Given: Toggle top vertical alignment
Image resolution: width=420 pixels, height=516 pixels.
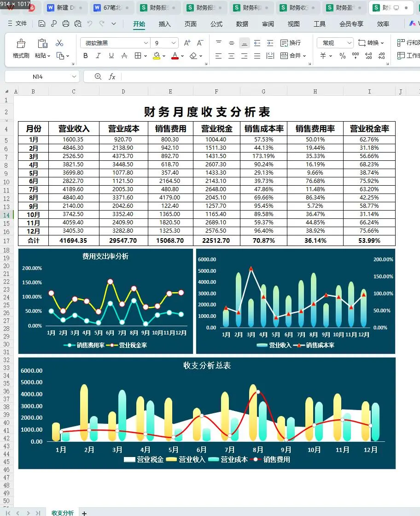Looking at the screenshot, I should pyautogui.click(x=219, y=43).
